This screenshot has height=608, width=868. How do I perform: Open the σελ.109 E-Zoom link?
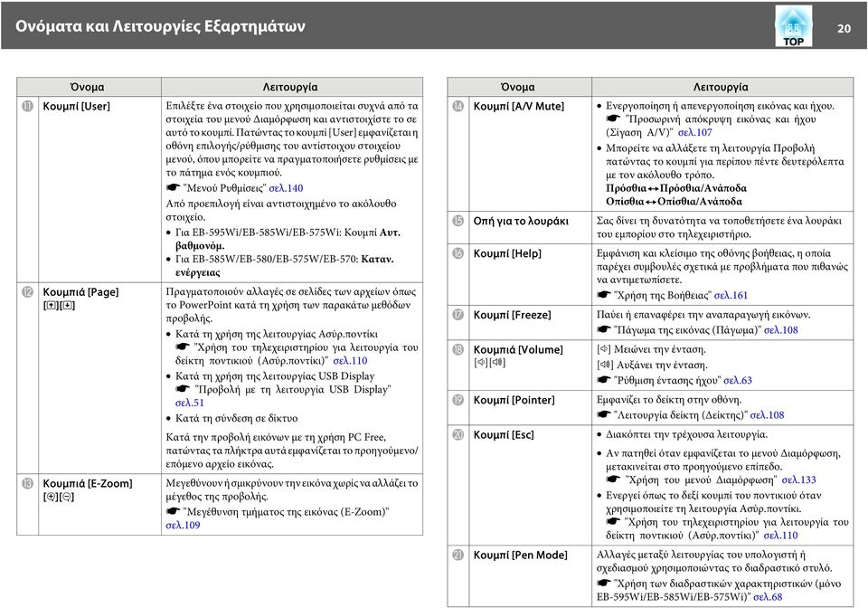pyautogui.click(x=183, y=526)
